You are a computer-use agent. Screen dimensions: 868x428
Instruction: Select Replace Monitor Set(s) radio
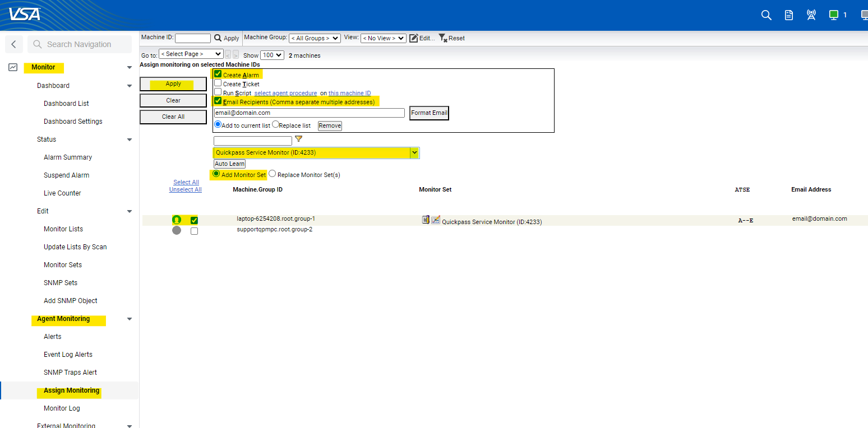[x=273, y=174]
